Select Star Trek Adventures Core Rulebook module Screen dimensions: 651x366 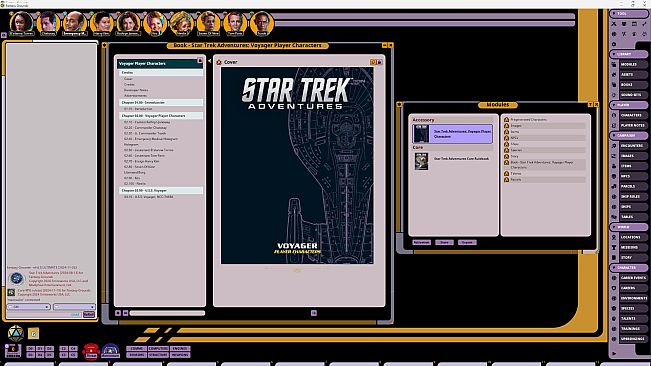tap(453, 161)
